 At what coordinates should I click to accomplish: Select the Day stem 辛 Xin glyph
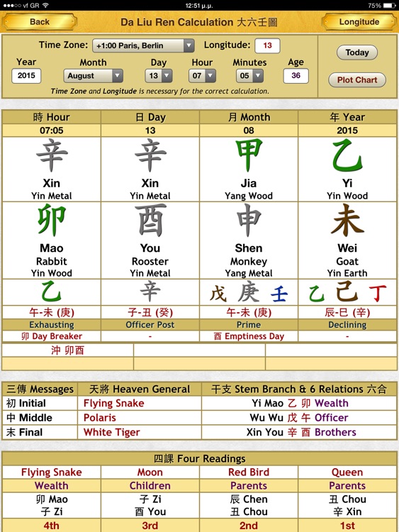[150, 157]
